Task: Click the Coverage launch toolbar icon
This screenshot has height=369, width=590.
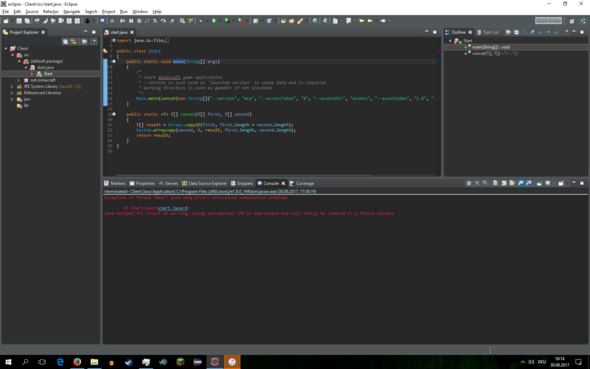Action: [x=227, y=21]
